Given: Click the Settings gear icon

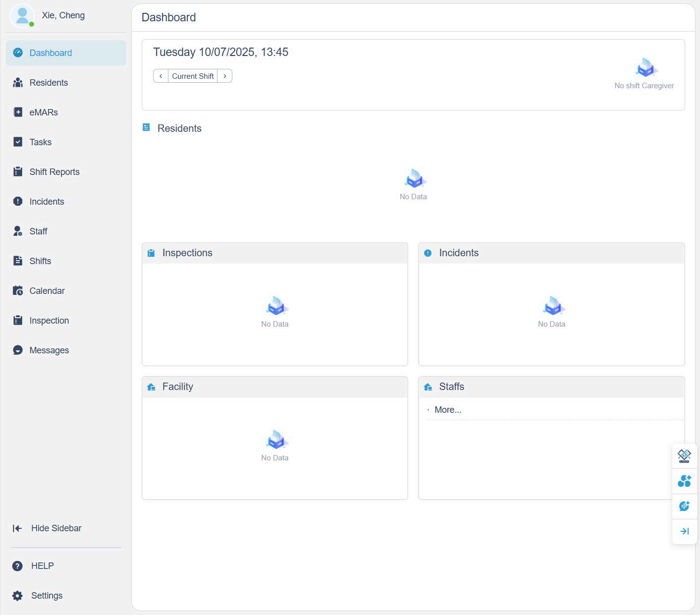Looking at the screenshot, I should pyautogui.click(x=18, y=596).
